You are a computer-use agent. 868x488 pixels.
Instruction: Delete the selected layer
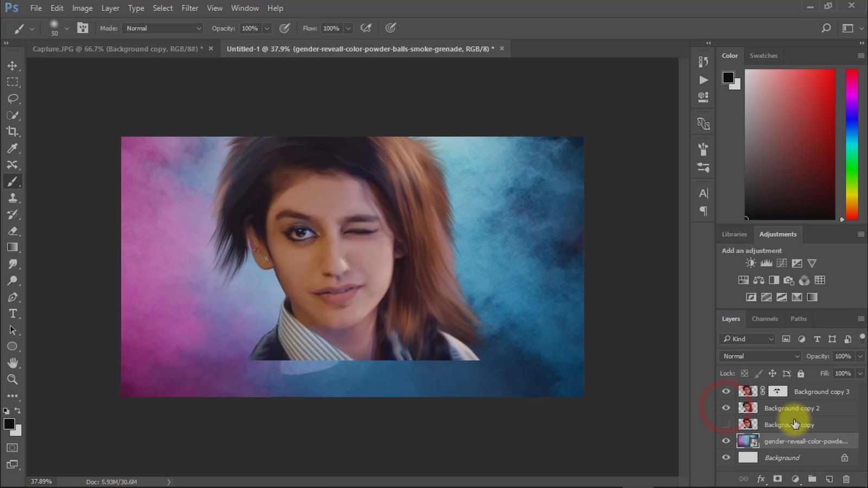click(846, 479)
